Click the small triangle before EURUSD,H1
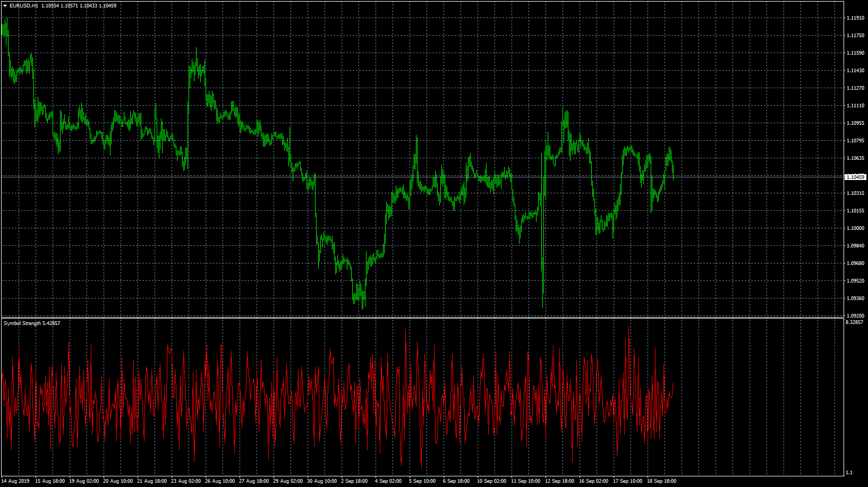 pyautogui.click(x=5, y=6)
